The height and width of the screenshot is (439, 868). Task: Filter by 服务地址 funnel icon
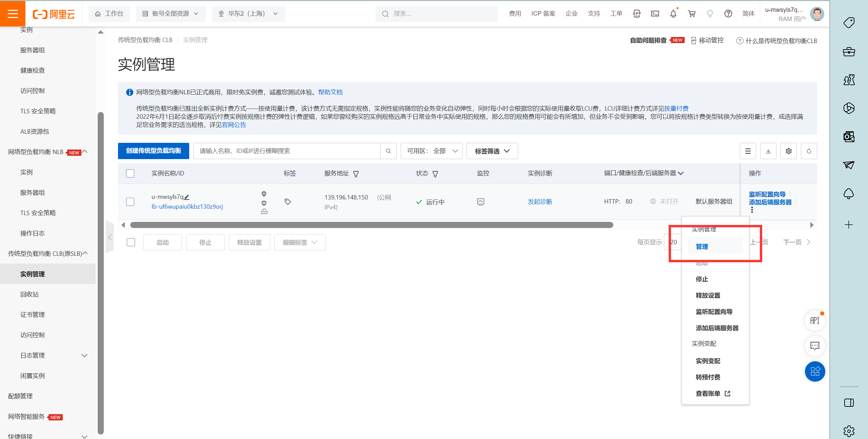[356, 174]
